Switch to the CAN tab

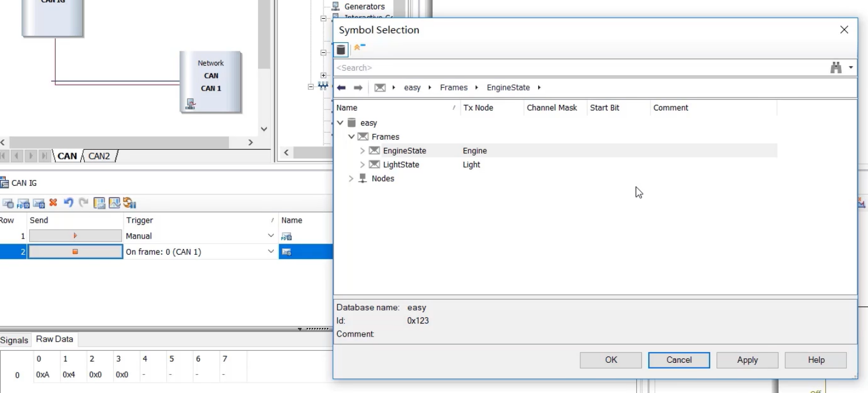[67, 156]
